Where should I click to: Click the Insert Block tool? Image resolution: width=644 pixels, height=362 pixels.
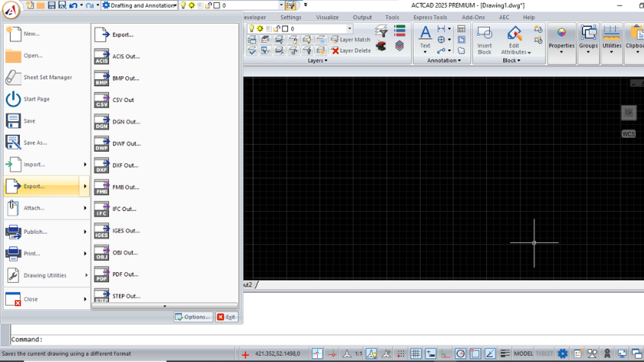coord(485,40)
